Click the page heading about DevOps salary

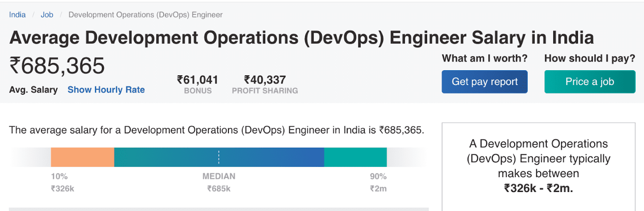click(302, 38)
